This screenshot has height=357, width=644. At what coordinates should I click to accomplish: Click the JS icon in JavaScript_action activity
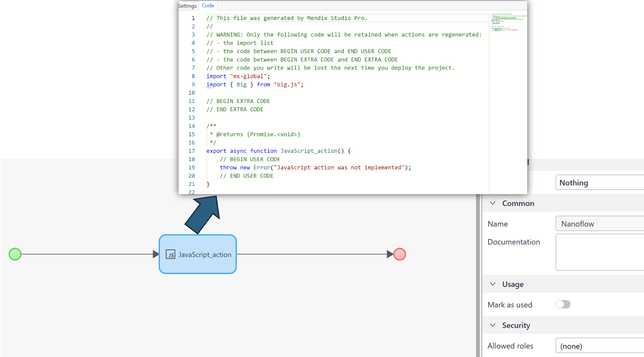coord(170,254)
